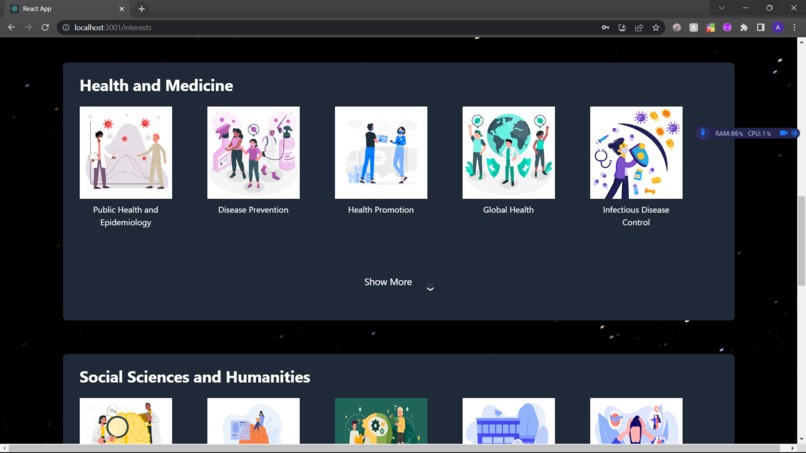Screen dimensions: 806x453
Task: Select the Global Health image
Action: point(508,153)
